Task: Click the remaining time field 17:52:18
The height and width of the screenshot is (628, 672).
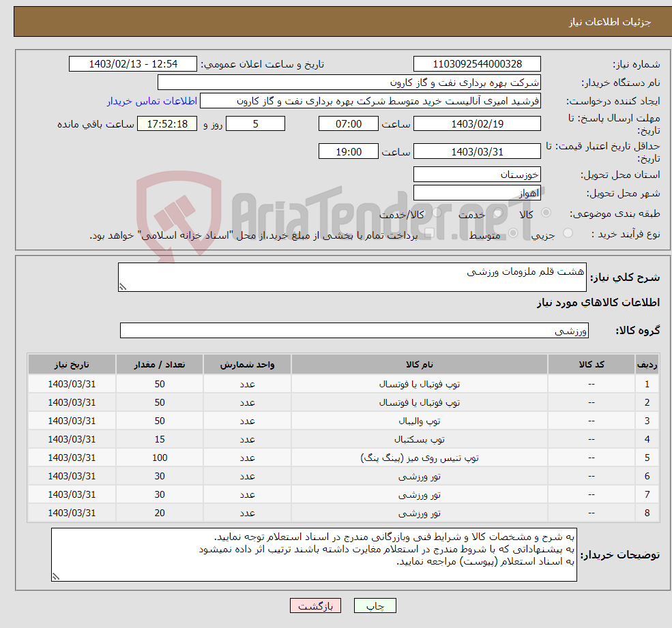Action: point(167,124)
